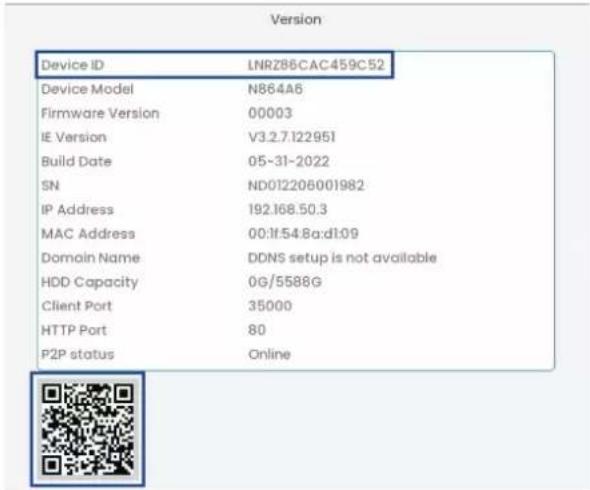Click the QR code image
The height and width of the screenshot is (490, 590).
click(88, 429)
